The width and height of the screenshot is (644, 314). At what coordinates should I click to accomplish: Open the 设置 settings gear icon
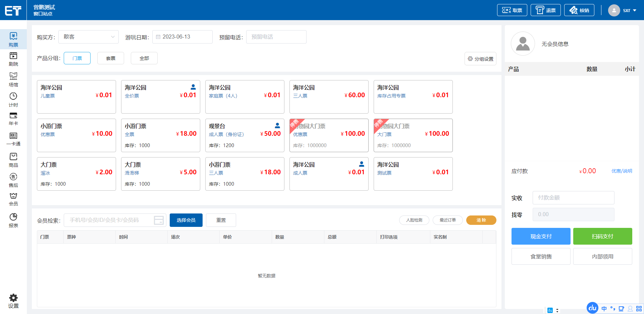[13, 298]
